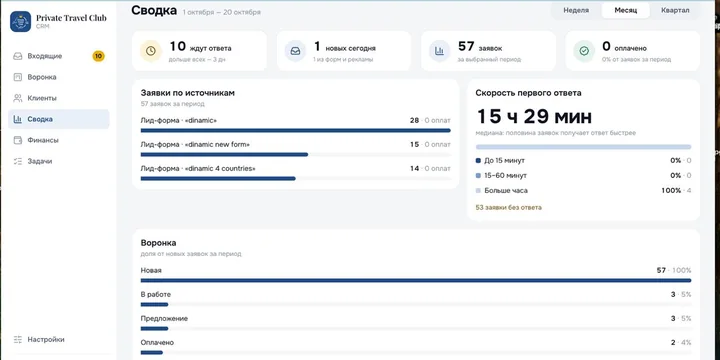Click the chart icon in the 57 заявок card
720x360 pixels.
[x=439, y=51]
